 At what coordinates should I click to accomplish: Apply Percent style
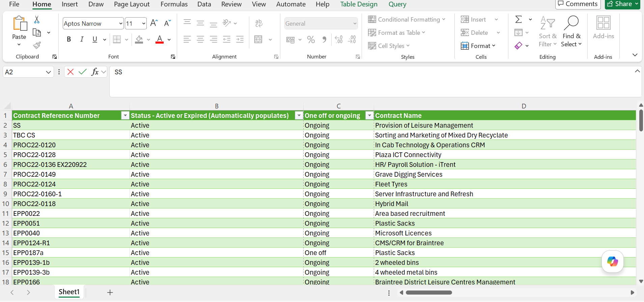click(x=311, y=40)
